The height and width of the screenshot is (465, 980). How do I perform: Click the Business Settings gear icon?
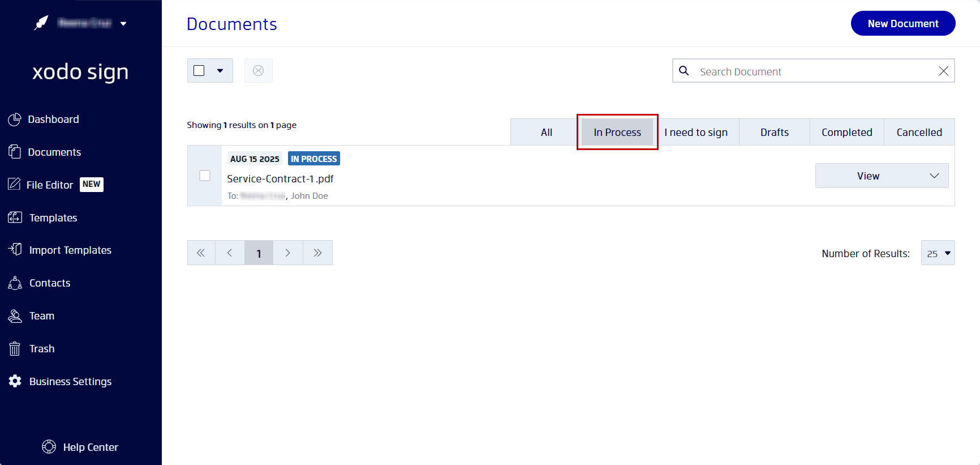click(x=15, y=381)
